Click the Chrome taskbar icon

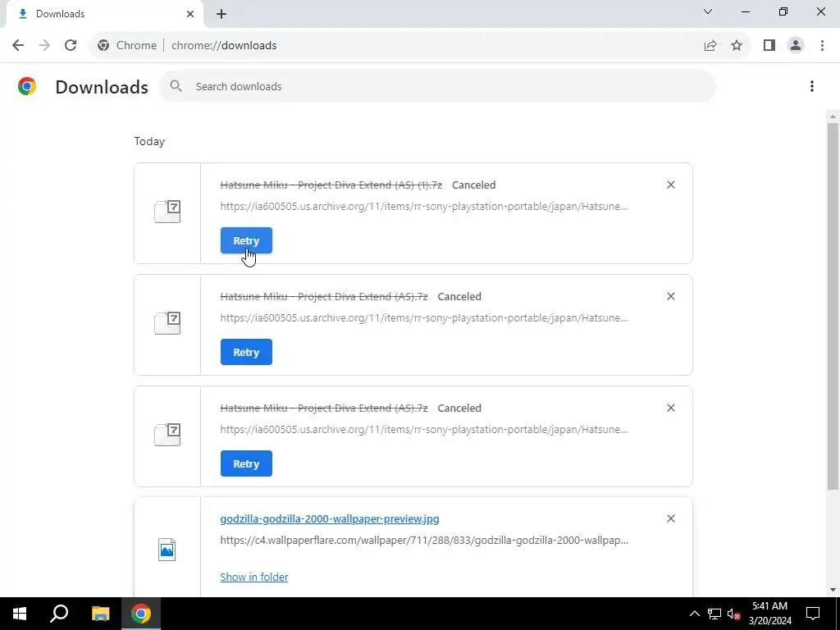click(x=141, y=614)
